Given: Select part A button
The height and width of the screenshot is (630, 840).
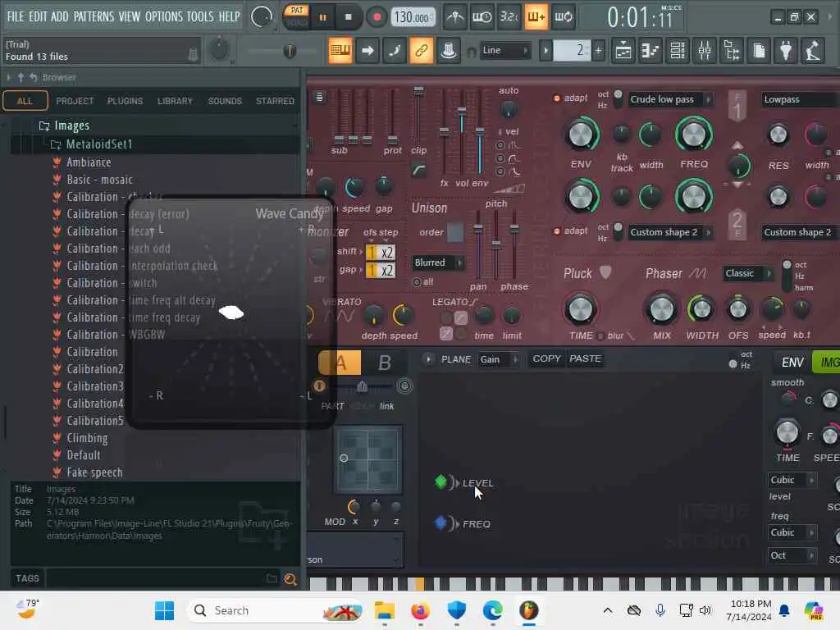Looking at the screenshot, I should 340,363.
